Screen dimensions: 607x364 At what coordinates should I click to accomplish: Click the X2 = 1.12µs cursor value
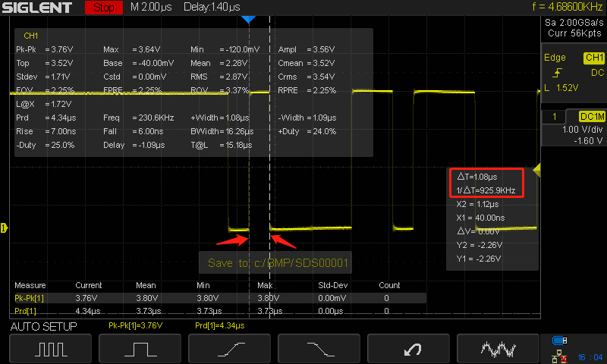[477, 204]
